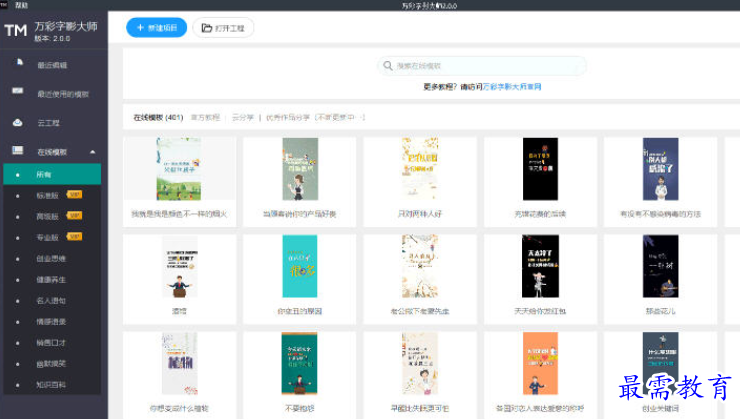Open the orange template thumbnail in the bottom row
Image resolution: width=740 pixels, height=419 pixels.
pos(540,363)
